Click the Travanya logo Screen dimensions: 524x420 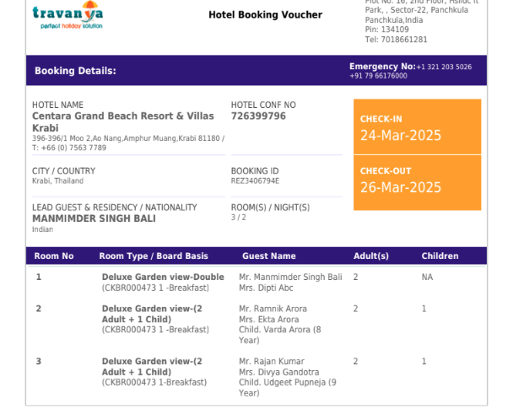pyautogui.click(x=68, y=15)
